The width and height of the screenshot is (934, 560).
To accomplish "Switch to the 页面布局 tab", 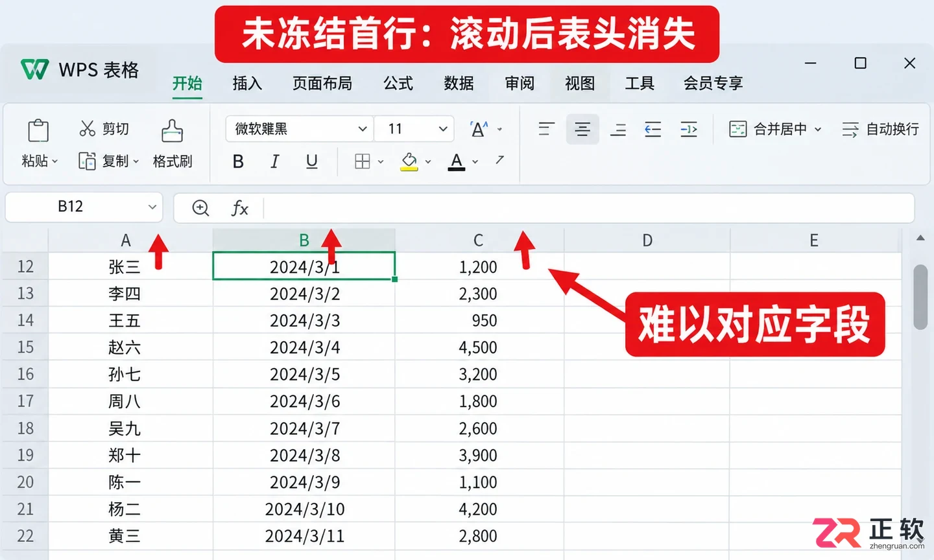I will (322, 83).
